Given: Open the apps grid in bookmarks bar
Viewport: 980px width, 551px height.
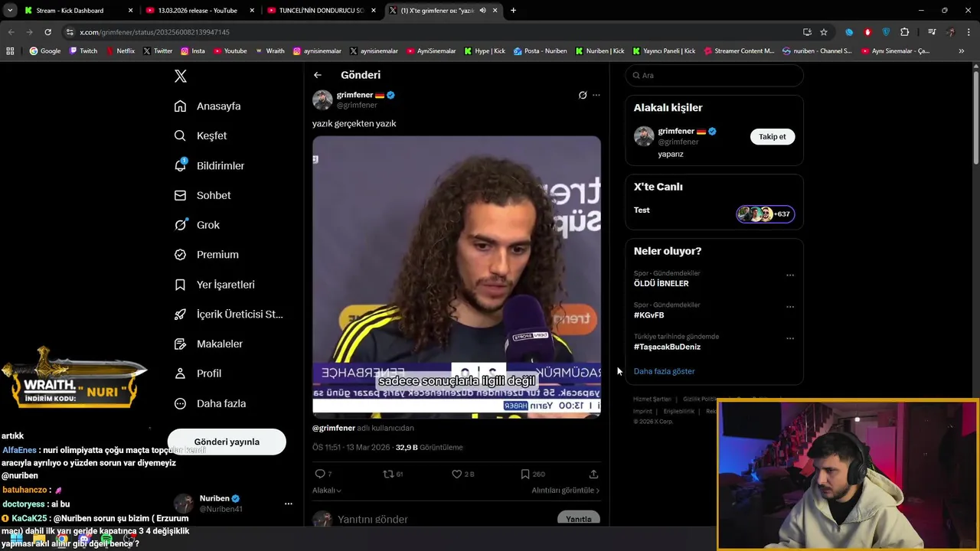Looking at the screenshot, I should pos(10,51).
